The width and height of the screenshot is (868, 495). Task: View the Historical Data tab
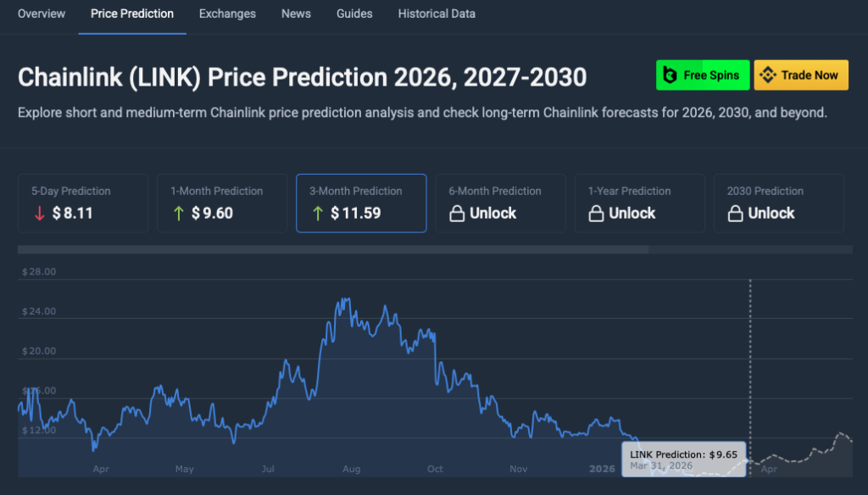click(x=437, y=14)
